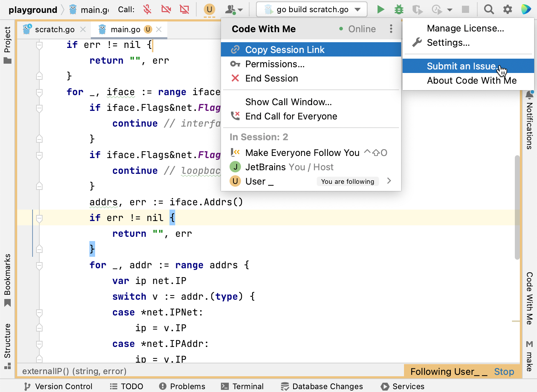537x392 pixels.
Task: Open the Code With Me toolbar dropdown
Action: click(x=234, y=9)
